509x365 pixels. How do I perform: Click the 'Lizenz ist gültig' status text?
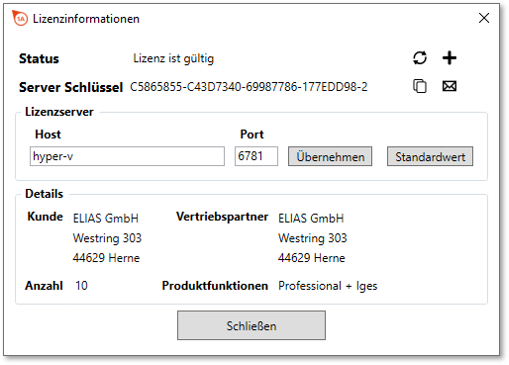[x=173, y=59]
